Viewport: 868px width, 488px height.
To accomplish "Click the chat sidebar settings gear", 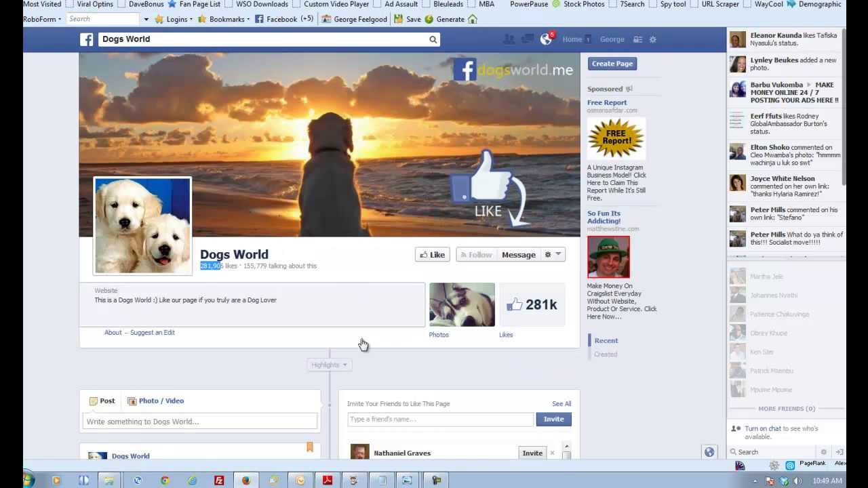I will pyautogui.click(x=824, y=452).
